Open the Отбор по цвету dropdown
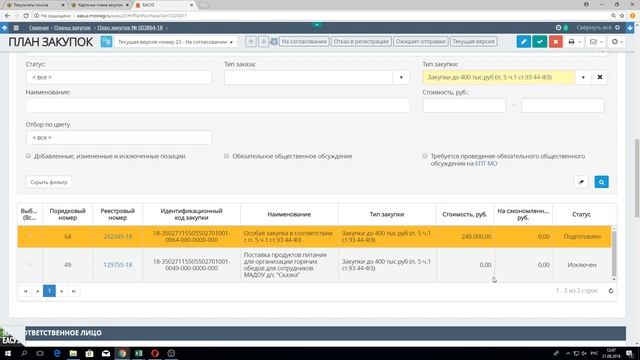Screen dimensions: 640x360 [119, 138]
